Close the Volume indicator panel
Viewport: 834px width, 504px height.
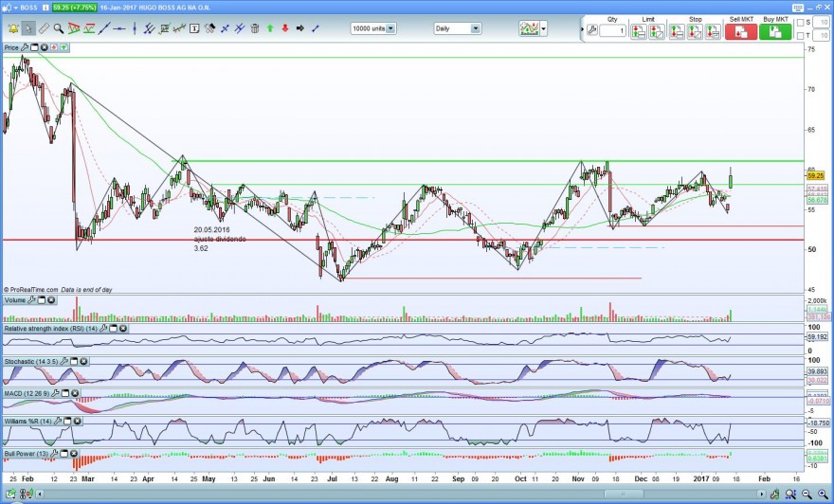pyautogui.click(x=51, y=300)
